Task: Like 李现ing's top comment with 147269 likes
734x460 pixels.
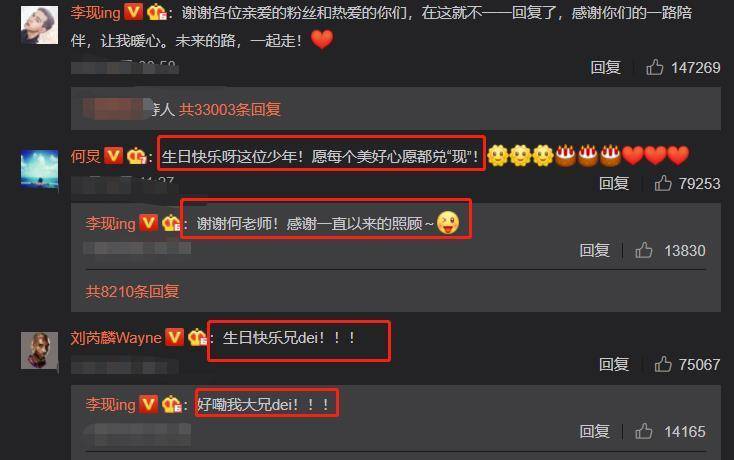Action: pyautogui.click(x=654, y=67)
